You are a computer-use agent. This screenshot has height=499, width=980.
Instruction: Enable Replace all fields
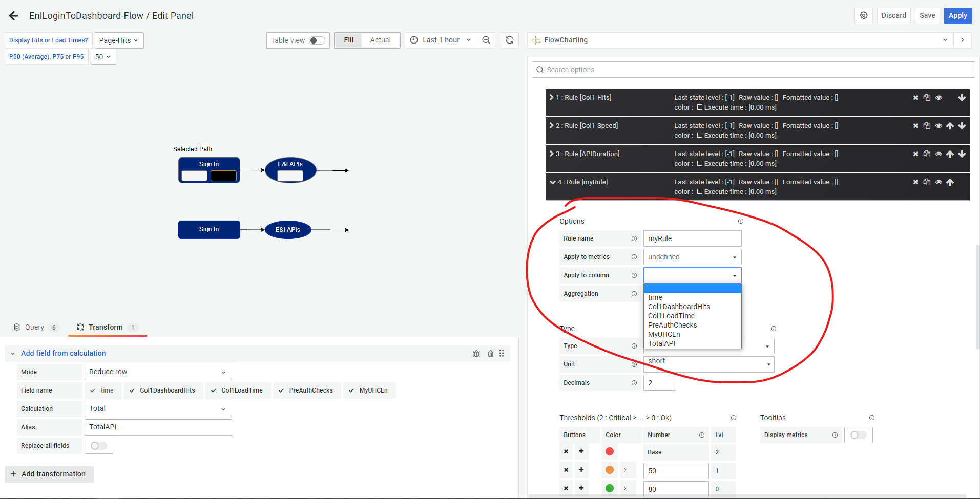pos(98,445)
